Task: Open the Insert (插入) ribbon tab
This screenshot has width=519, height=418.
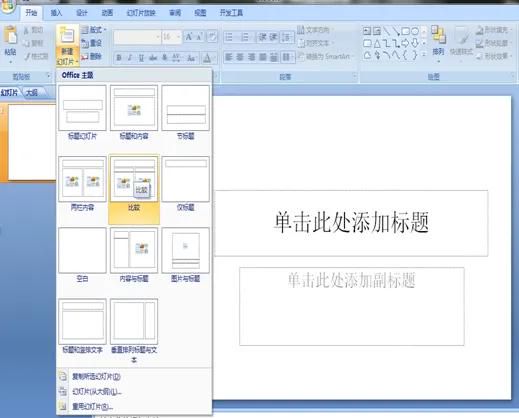Action: 56,13
